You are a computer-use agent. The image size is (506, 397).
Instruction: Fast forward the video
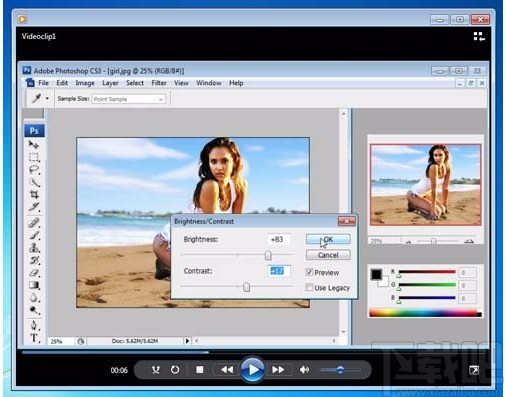click(278, 370)
